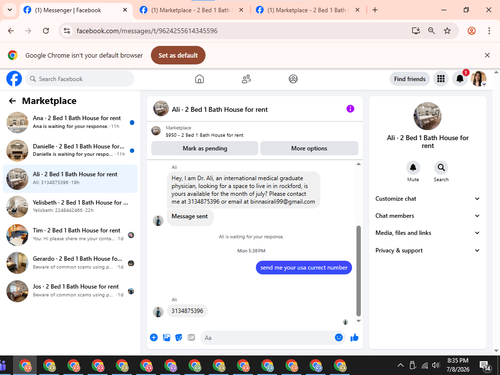Viewport: 500px width, 375px height.
Task: Click the More options button
Action: (309, 148)
